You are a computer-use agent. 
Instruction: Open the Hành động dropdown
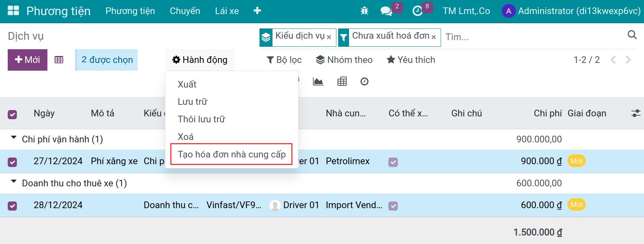point(200,60)
